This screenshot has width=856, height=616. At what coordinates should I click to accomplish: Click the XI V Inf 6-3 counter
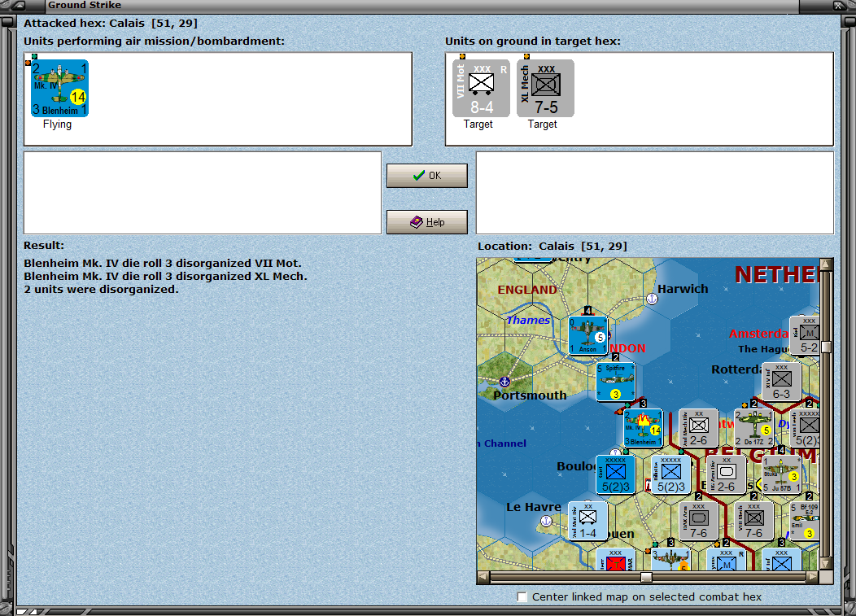click(782, 382)
